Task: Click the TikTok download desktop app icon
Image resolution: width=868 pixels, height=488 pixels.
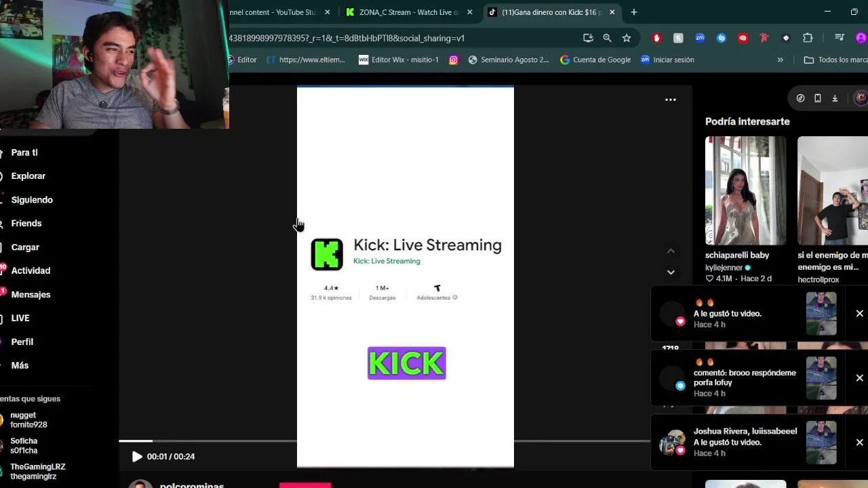Action: (x=835, y=98)
